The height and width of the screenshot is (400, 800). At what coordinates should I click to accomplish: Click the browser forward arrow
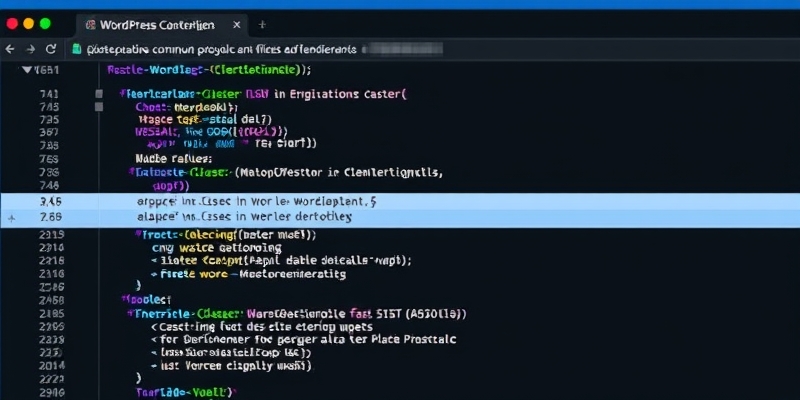point(31,48)
